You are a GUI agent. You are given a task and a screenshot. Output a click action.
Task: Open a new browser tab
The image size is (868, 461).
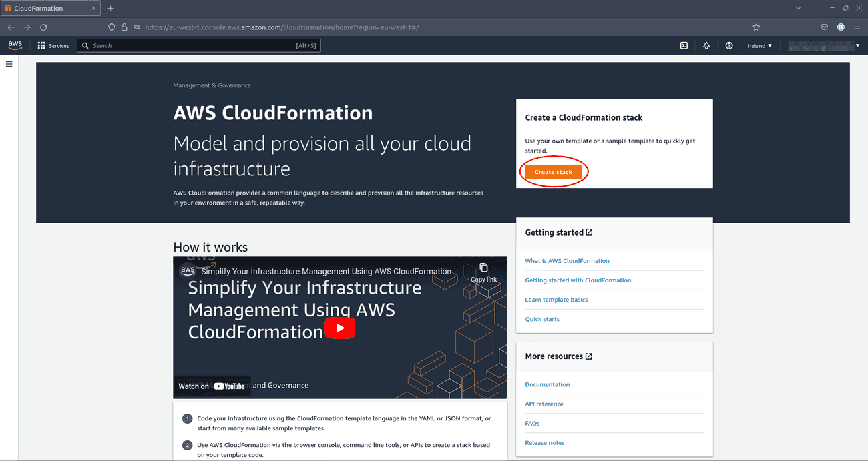(110, 8)
